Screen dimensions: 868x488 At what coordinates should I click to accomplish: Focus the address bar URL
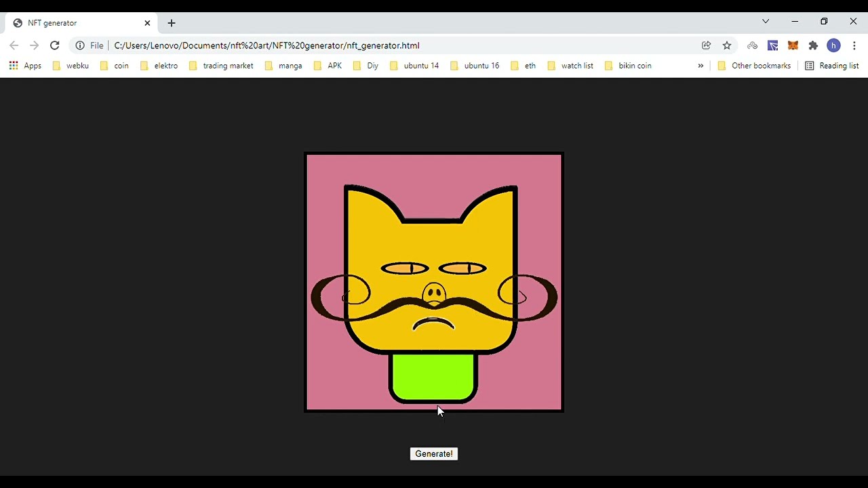point(267,45)
